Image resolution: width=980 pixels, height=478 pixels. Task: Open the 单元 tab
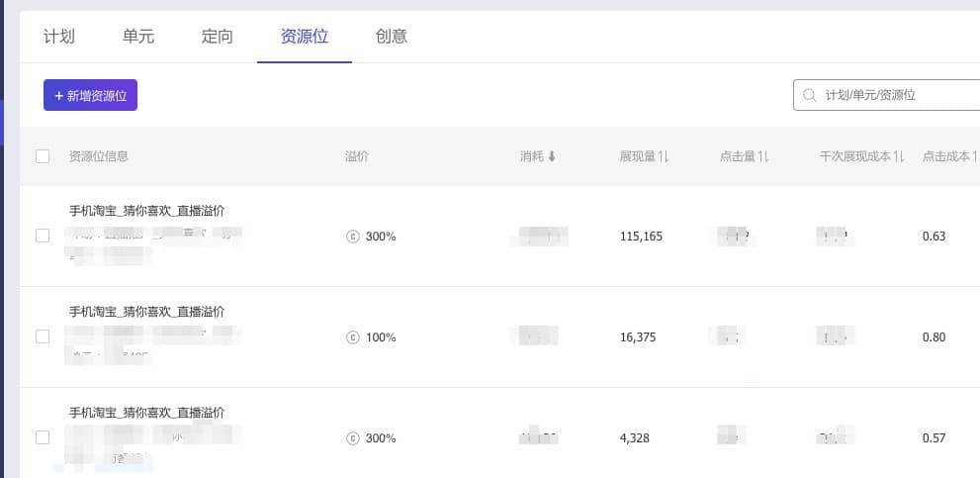point(138,37)
